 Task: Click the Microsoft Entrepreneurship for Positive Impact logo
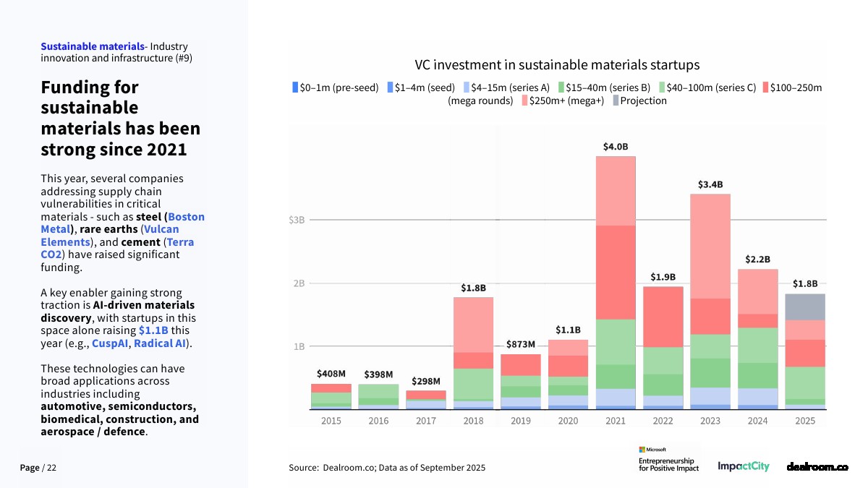coord(665,459)
